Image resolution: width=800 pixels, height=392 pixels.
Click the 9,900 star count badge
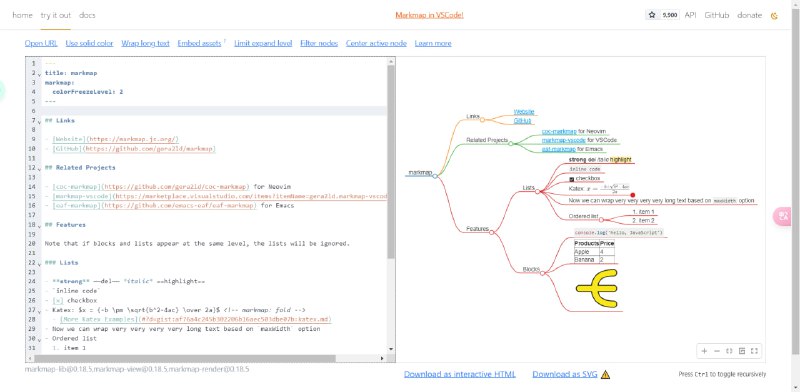[670, 15]
